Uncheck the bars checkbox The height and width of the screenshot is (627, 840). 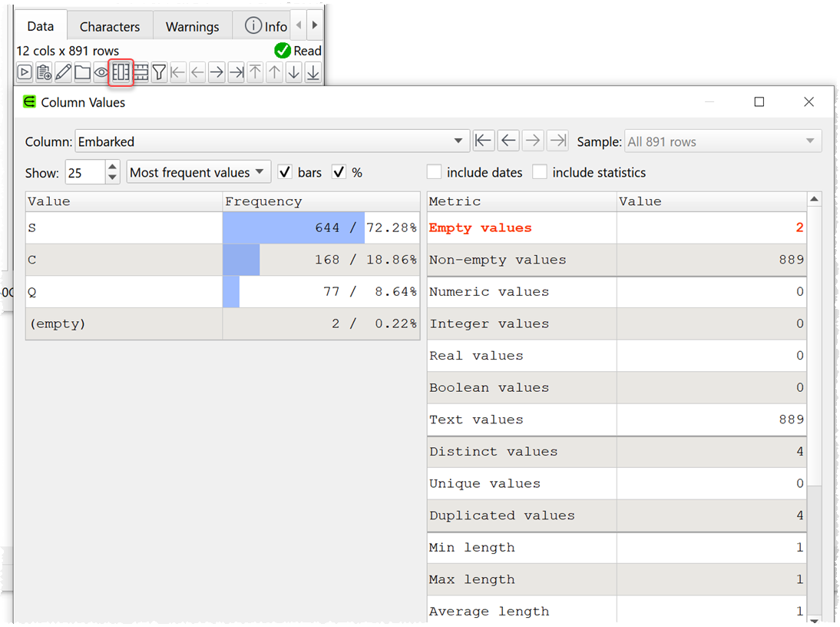coord(283,172)
